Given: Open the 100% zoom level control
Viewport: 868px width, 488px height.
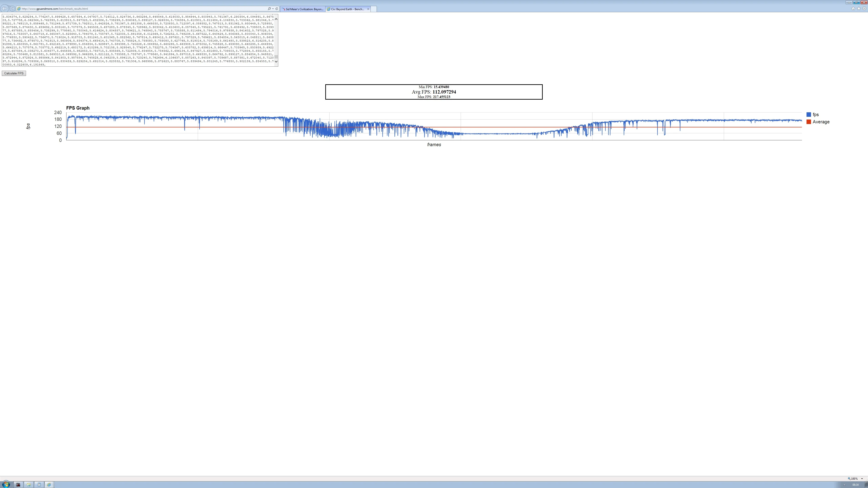Looking at the screenshot, I should (853, 479).
